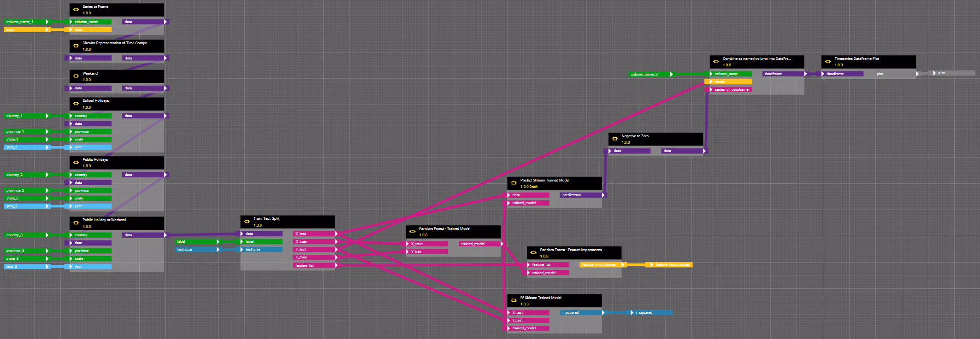Click the Predict Sklearn Trained Model icon
The width and height of the screenshot is (980, 339).
click(x=514, y=183)
